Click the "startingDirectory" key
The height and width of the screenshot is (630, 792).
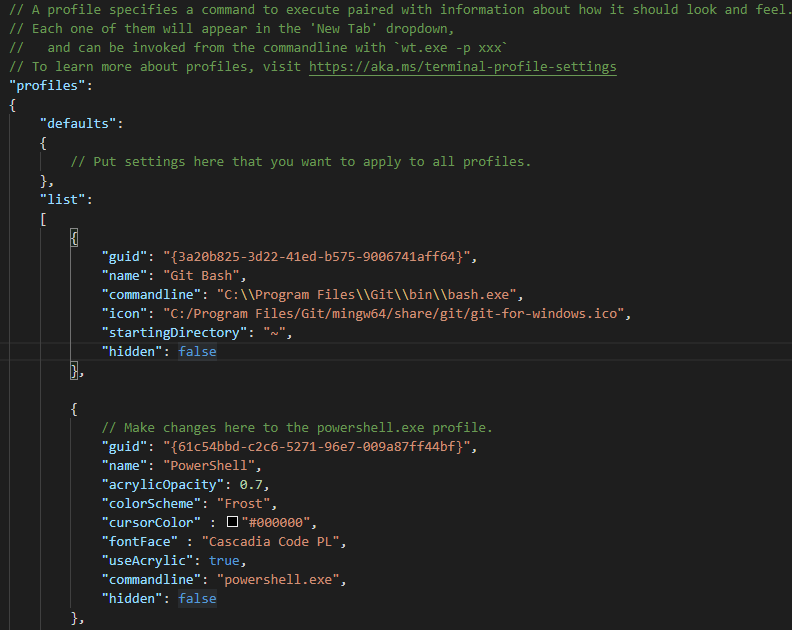tap(174, 333)
